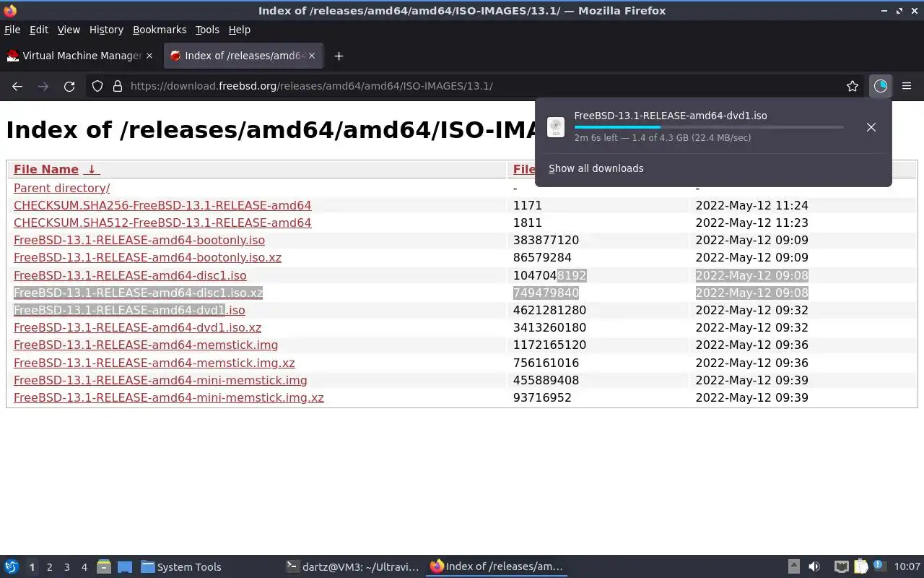Click the forward navigation arrow

(43, 86)
